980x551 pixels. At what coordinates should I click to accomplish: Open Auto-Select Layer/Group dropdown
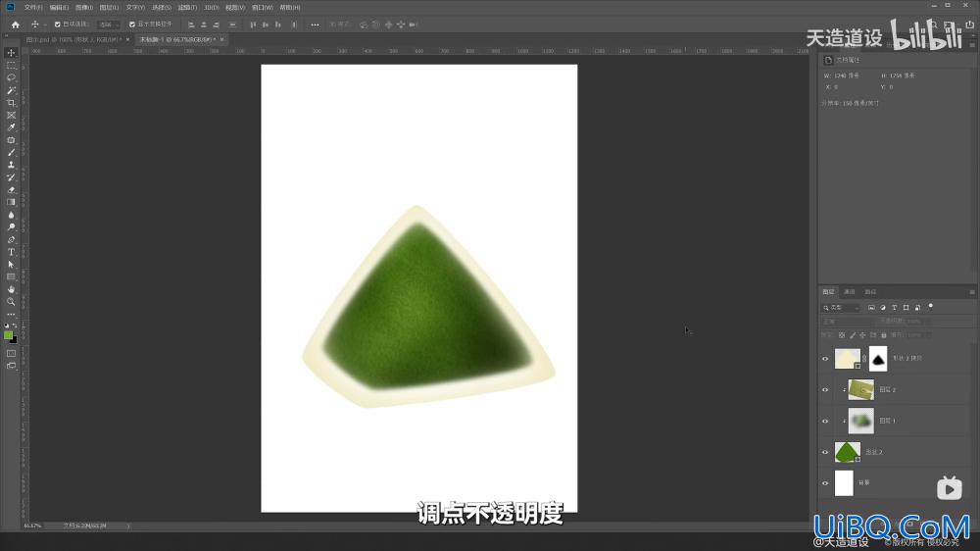(108, 25)
